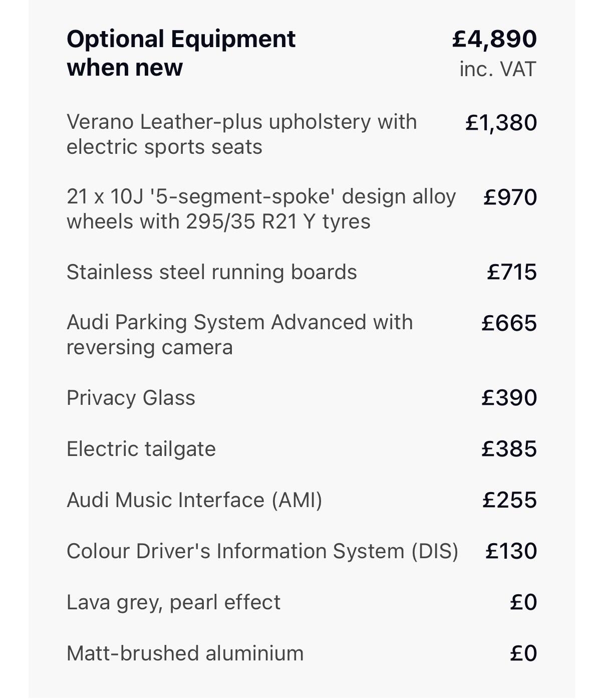Select Colour Driver's Information System (DIS)

pyautogui.click(x=262, y=551)
